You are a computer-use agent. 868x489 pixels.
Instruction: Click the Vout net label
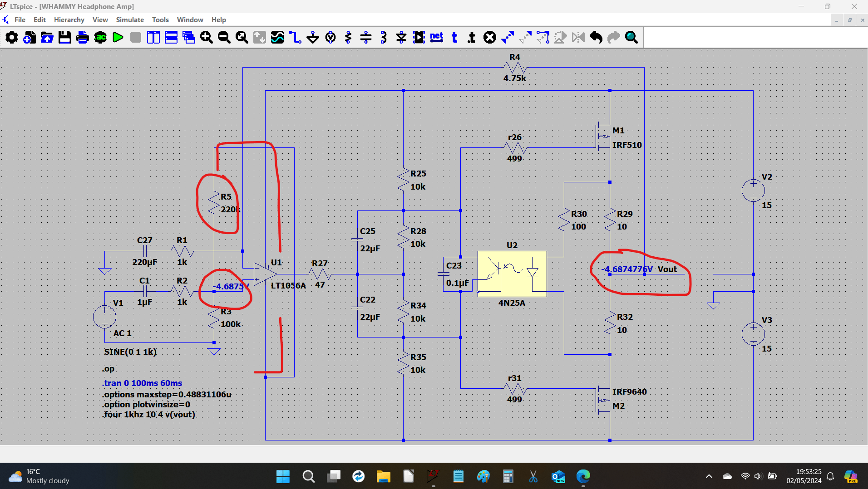tap(667, 269)
